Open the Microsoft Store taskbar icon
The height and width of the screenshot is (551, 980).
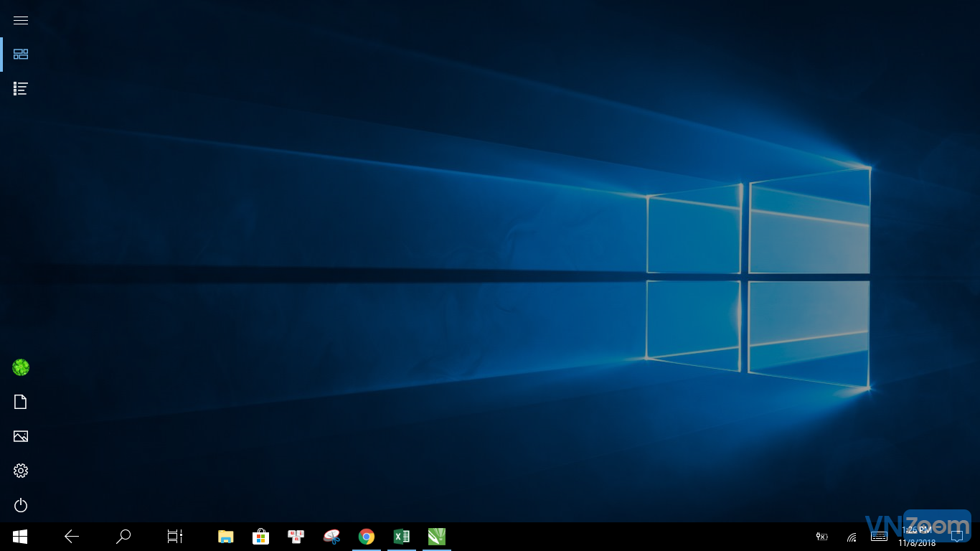(261, 536)
